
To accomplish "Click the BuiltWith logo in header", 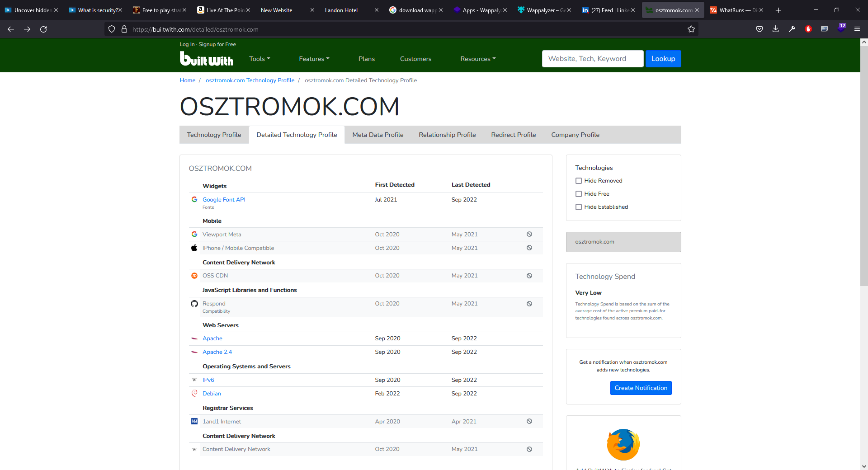I will click(x=207, y=59).
